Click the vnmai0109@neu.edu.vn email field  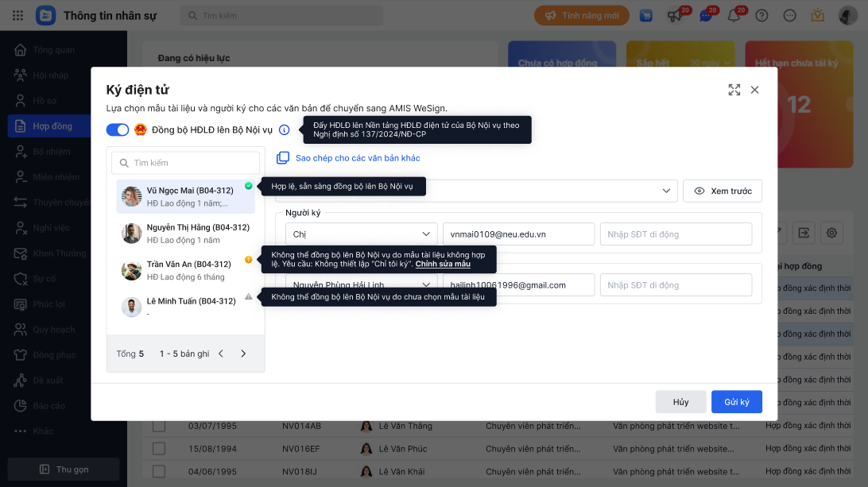[519, 234]
